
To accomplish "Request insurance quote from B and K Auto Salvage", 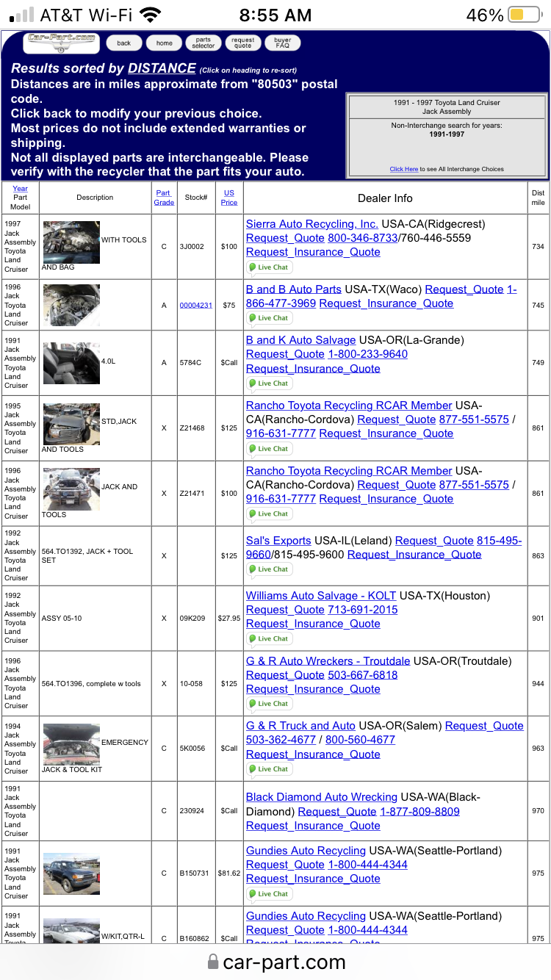I will coord(313,369).
